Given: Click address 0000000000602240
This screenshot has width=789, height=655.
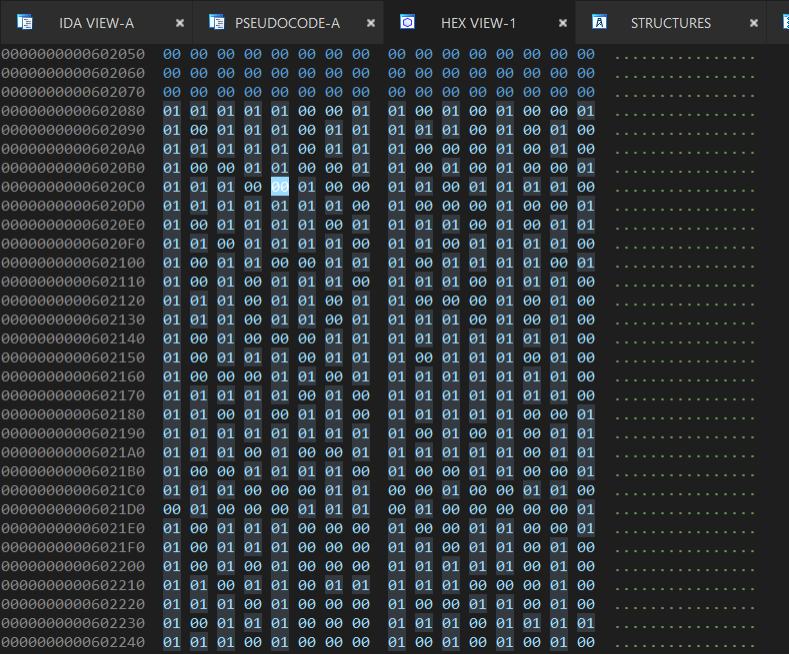Looking at the screenshot, I should (x=73, y=642).
